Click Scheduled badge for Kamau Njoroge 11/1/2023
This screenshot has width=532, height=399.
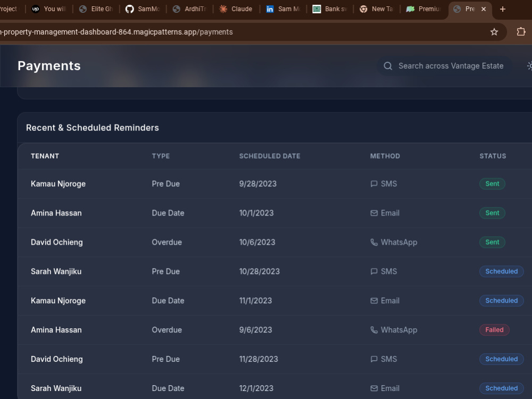(502, 301)
